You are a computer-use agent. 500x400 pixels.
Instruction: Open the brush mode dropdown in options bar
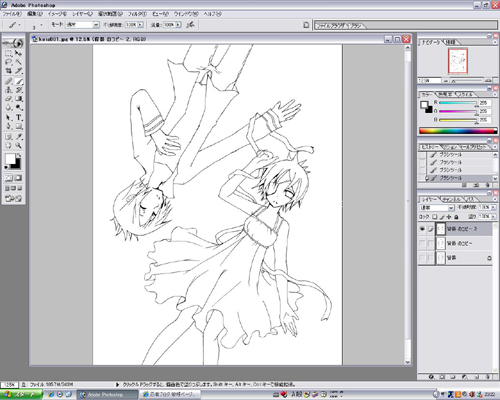(96, 25)
